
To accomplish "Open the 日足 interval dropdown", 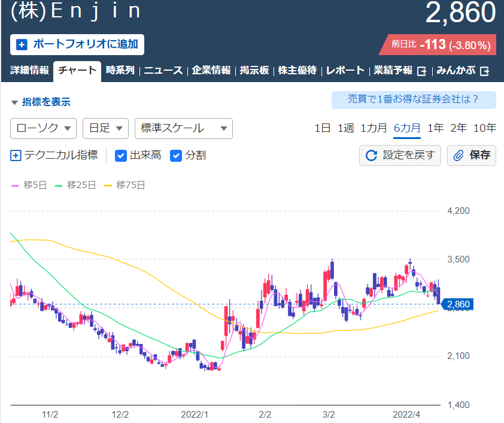I will [x=105, y=128].
